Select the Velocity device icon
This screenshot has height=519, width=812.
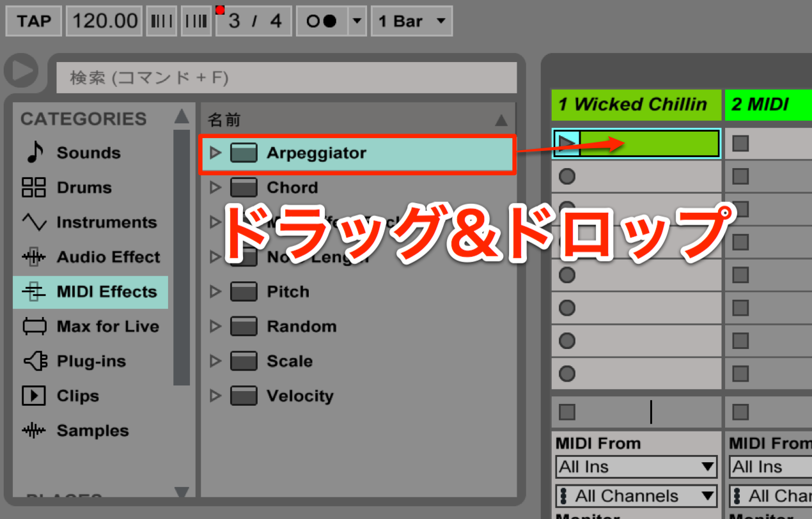(244, 396)
